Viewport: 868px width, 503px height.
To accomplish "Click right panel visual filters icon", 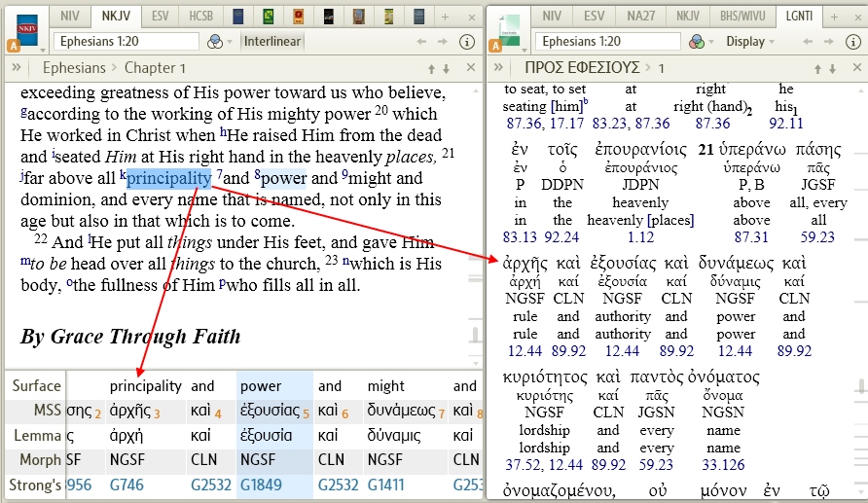I will coord(696,42).
